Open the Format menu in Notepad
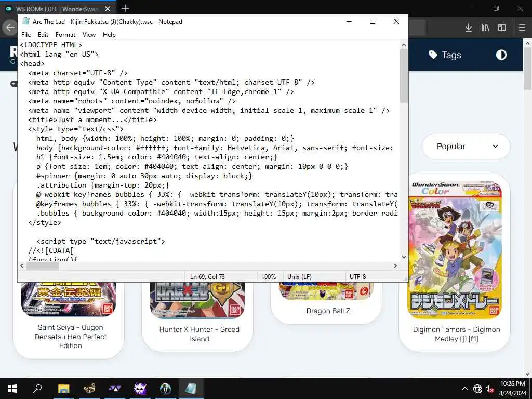 coord(65,35)
